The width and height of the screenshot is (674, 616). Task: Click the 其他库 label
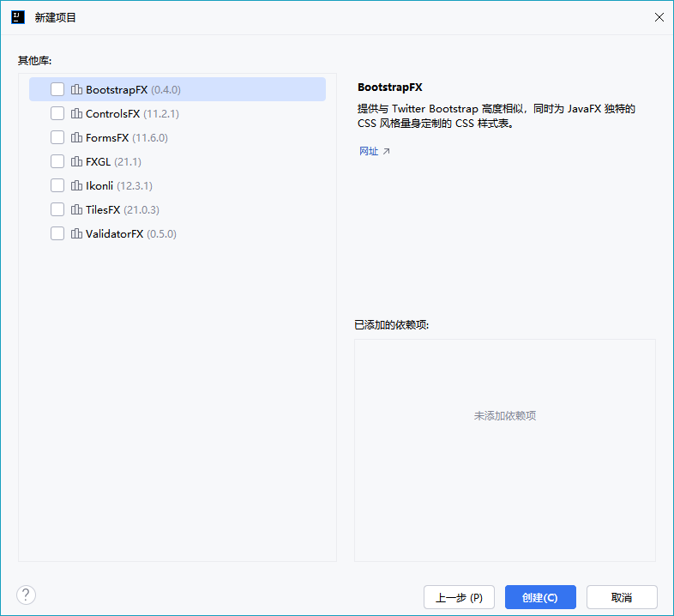coord(35,61)
